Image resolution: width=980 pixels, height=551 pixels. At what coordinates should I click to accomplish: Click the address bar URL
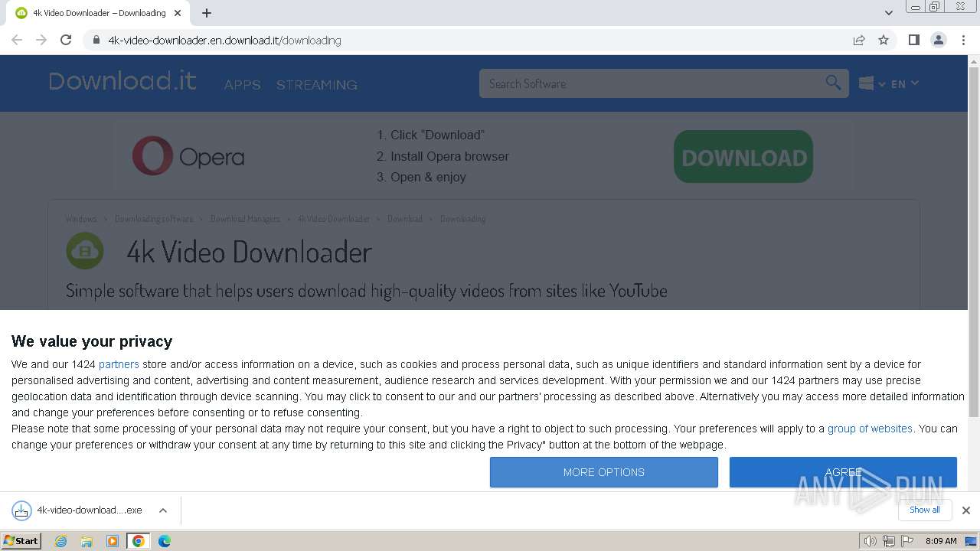(224, 40)
